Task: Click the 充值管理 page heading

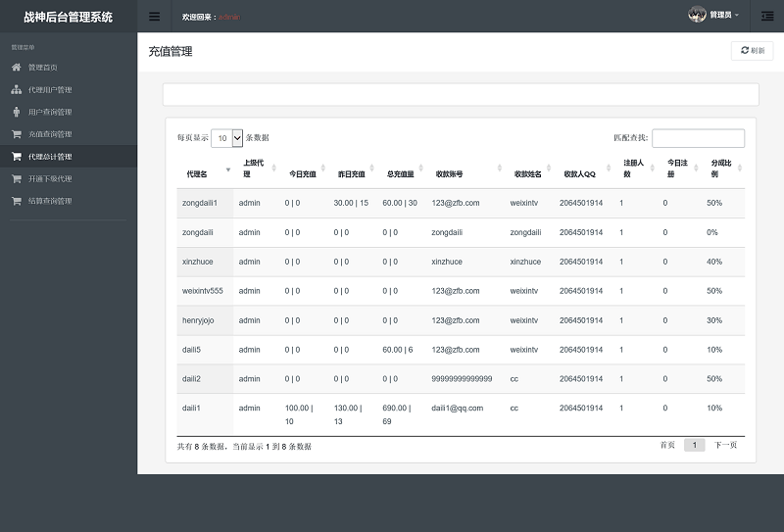Action: pos(171,52)
